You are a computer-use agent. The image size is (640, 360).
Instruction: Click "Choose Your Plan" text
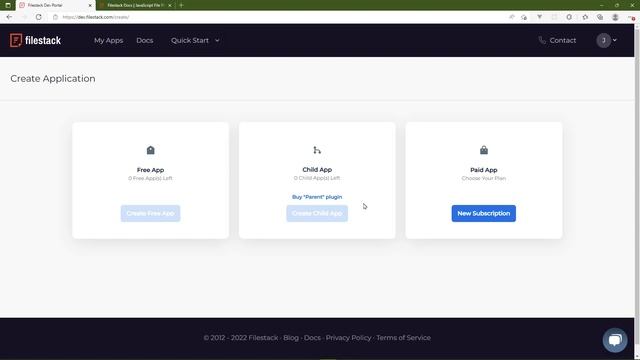pyautogui.click(x=484, y=178)
